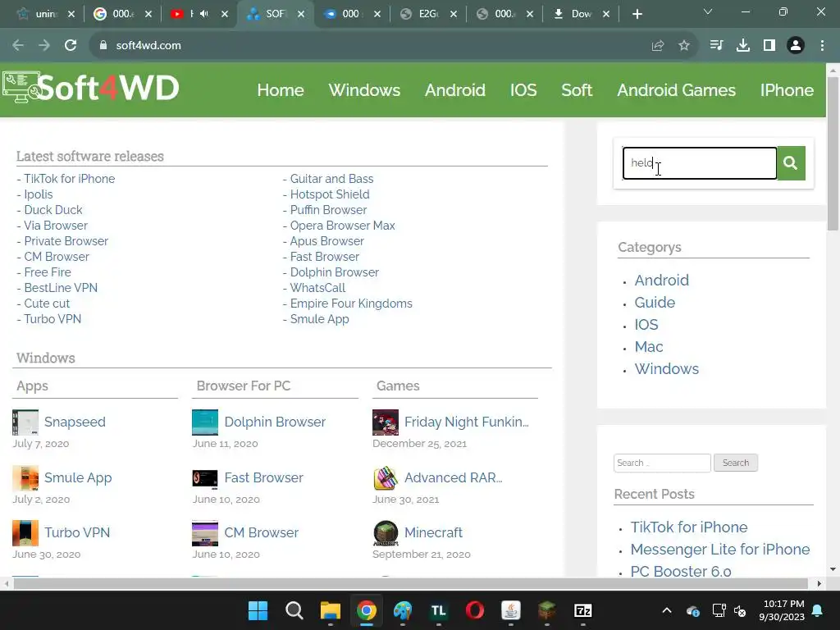Open Minecraft block icon on taskbar
Viewport: 840px width, 630px height.
(547, 610)
